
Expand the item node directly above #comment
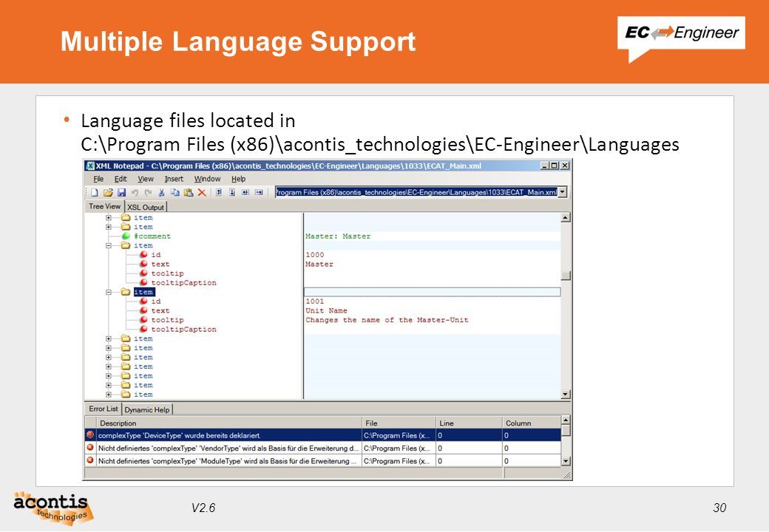pos(109,227)
